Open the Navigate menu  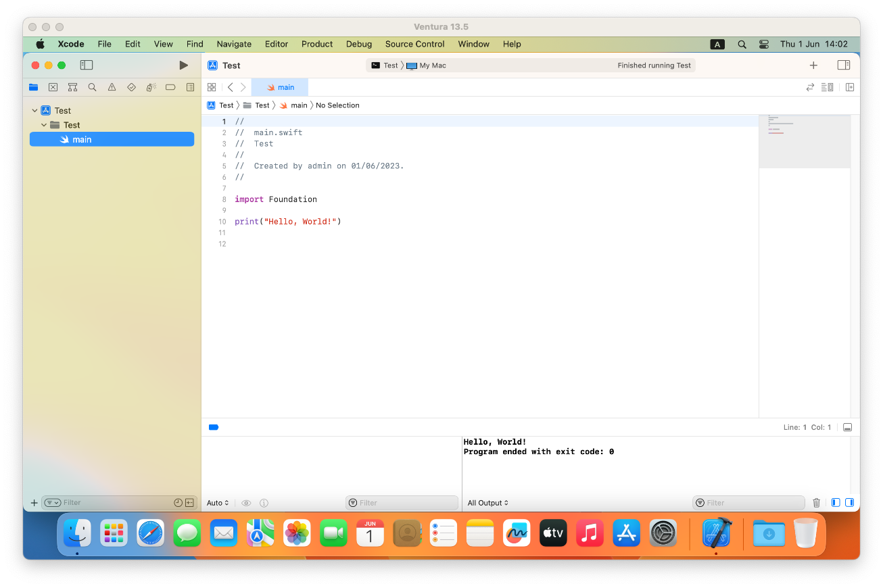[x=234, y=44]
